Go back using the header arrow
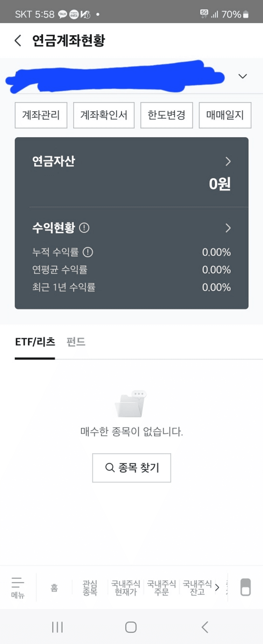 [18, 40]
